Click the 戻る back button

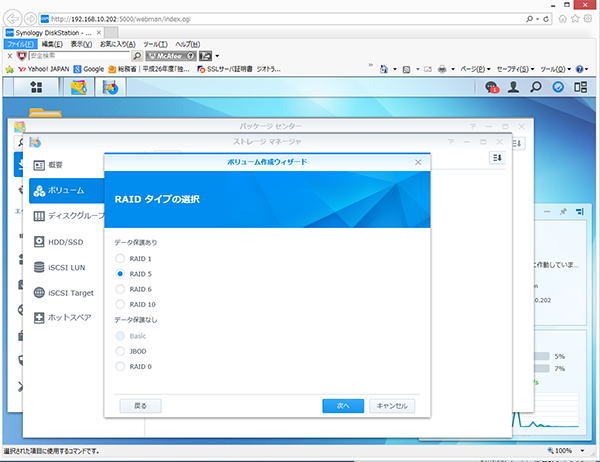coord(140,406)
